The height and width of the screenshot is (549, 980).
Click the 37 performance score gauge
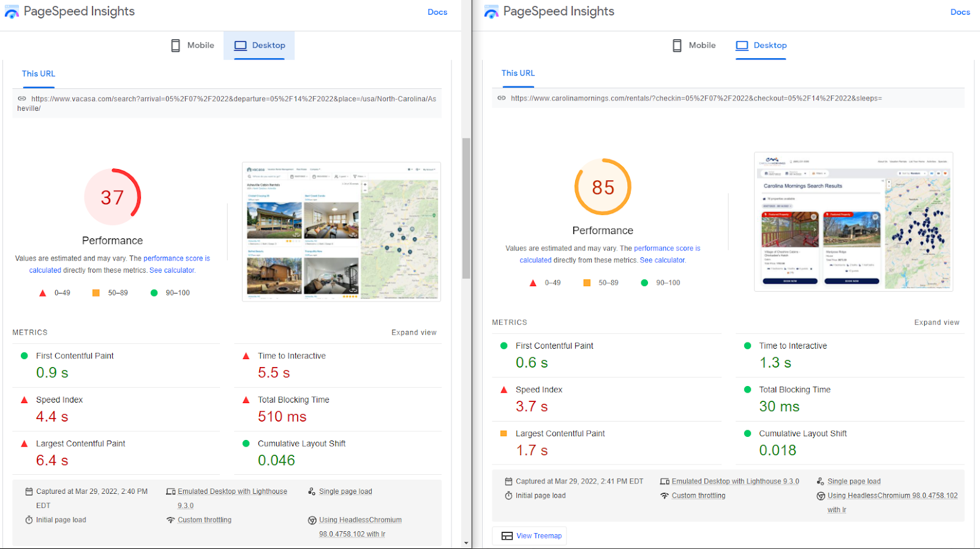click(113, 197)
